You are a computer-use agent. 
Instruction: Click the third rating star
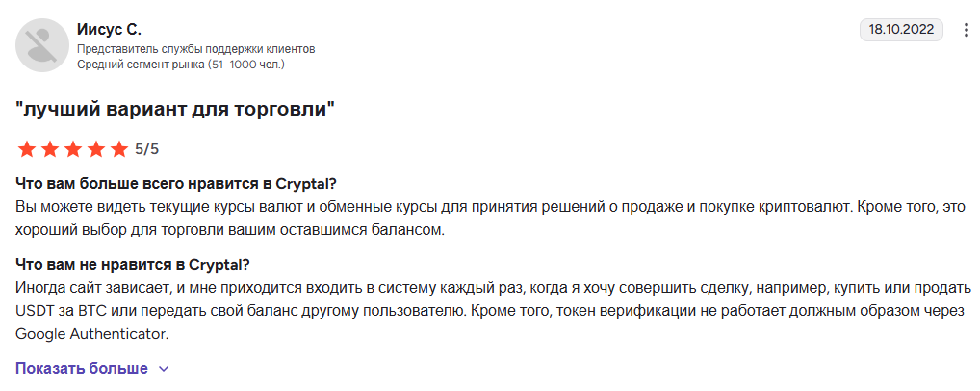(72, 149)
